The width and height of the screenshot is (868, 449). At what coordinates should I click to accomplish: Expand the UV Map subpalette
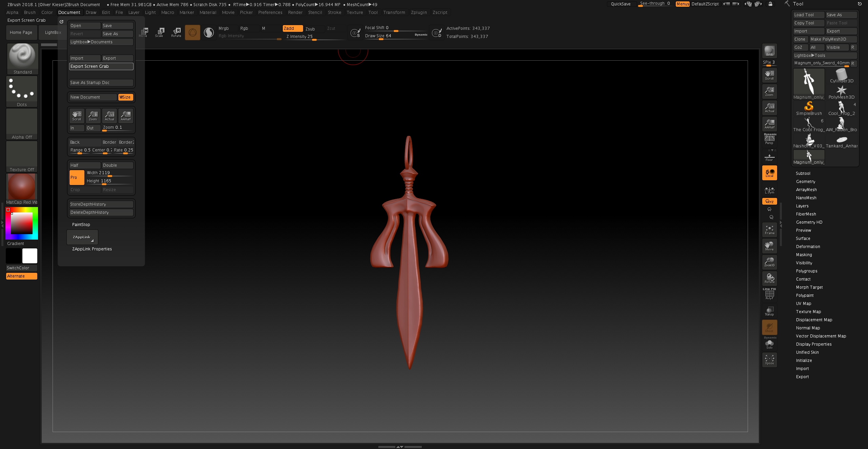[x=804, y=304]
